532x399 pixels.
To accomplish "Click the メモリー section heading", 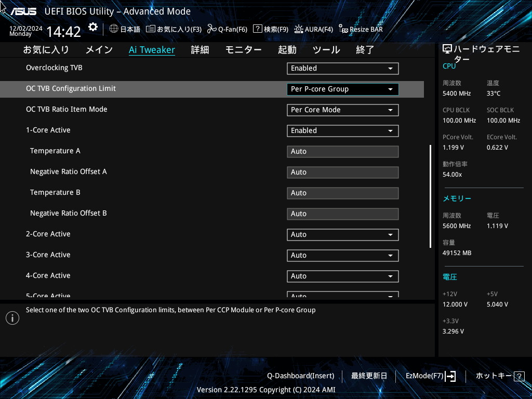I will point(457,198).
